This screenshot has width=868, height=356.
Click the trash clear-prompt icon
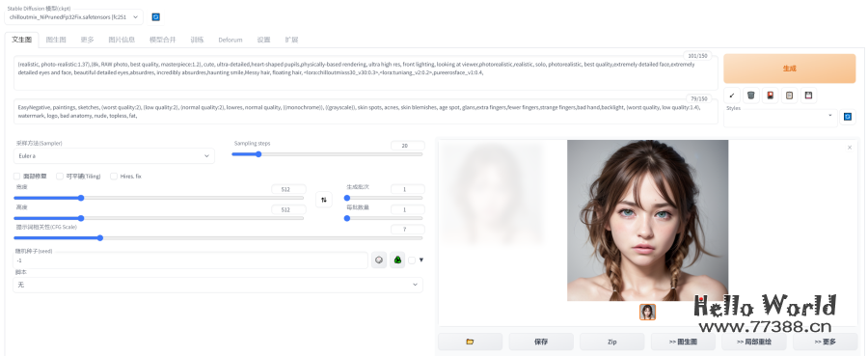pyautogui.click(x=750, y=96)
